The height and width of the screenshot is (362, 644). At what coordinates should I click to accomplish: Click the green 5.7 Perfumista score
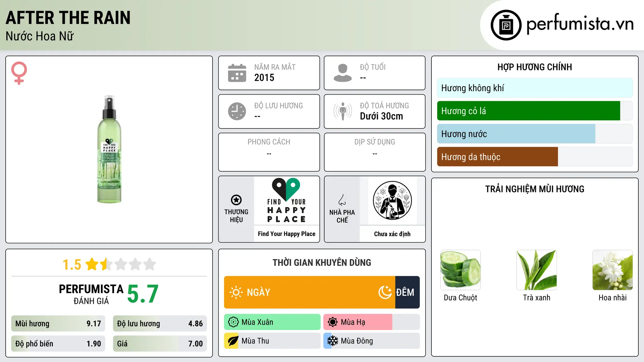[x=143, y=294]
